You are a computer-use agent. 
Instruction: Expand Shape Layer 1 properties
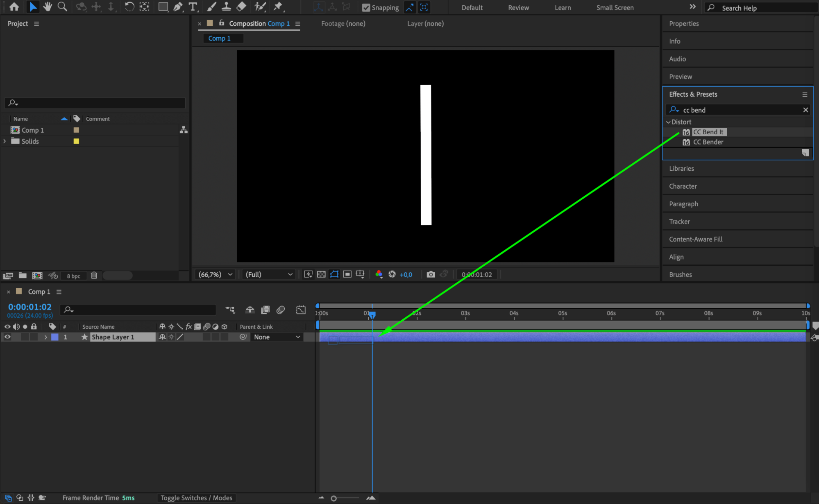tap(45, 337)
